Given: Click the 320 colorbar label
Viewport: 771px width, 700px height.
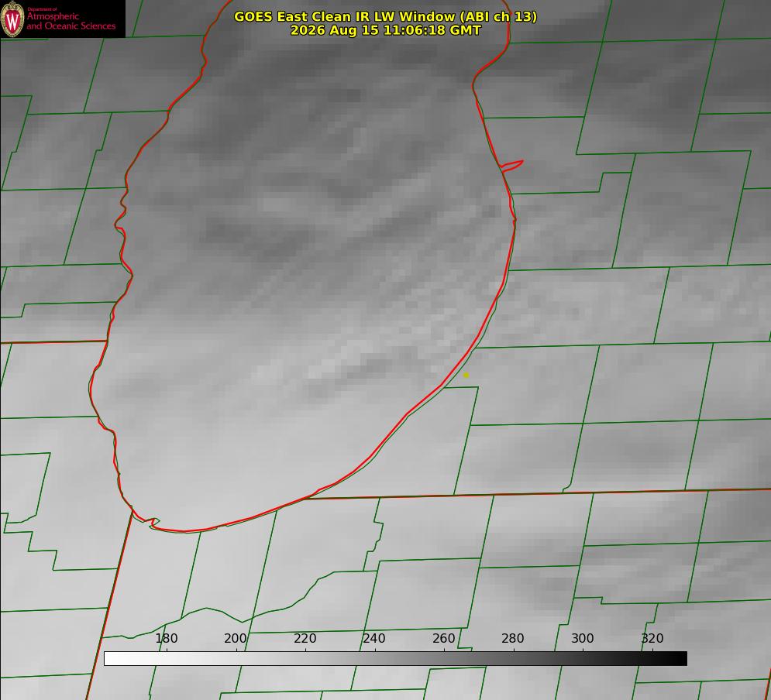Looking at the screenshot, I should 652,638.
